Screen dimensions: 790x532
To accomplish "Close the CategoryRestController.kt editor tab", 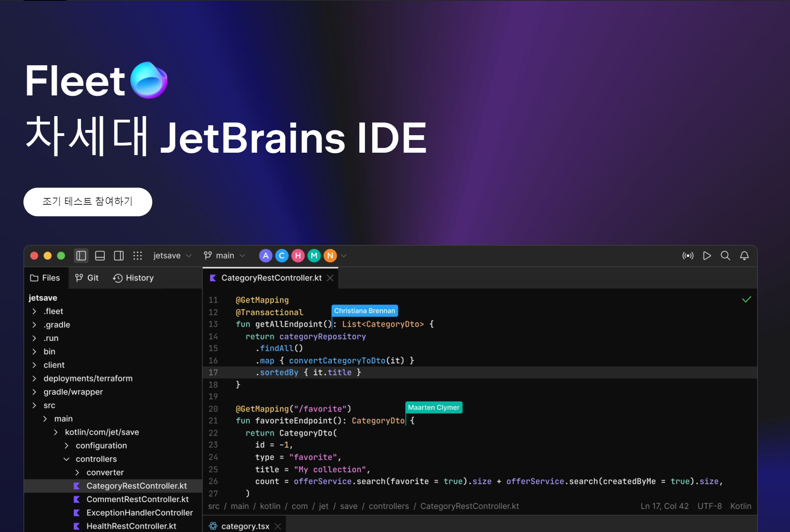I will [330, 278].
